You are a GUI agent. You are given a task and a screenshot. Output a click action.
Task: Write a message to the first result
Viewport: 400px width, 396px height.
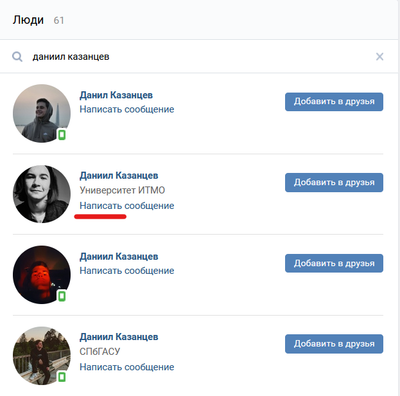click(x=127, y=109)
